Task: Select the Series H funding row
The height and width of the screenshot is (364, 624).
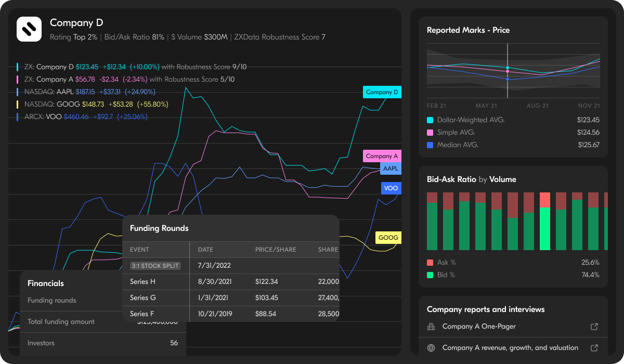Action: tap(230, 282)
